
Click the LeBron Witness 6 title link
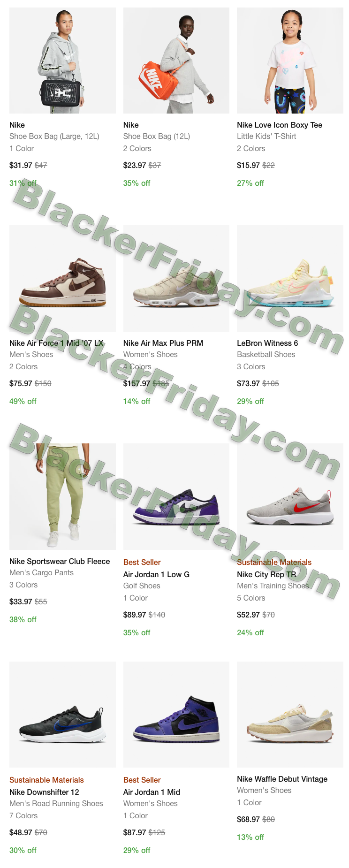click(267, 343)
